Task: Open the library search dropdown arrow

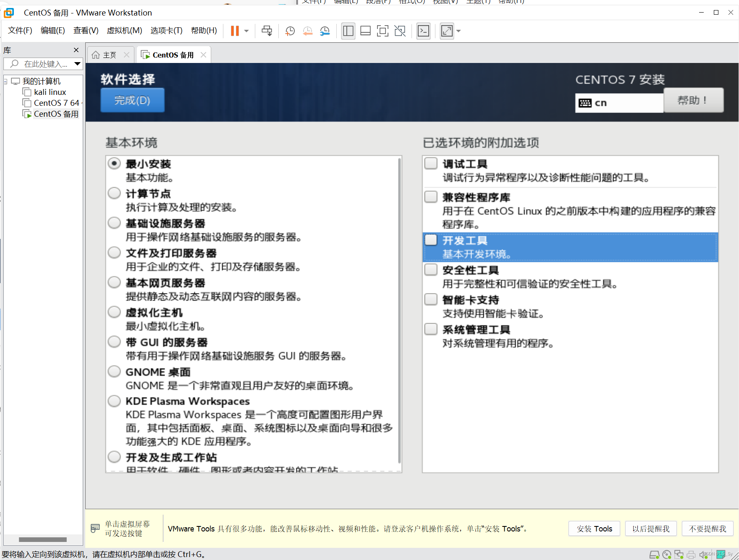Action: click(x=77, y=64)
